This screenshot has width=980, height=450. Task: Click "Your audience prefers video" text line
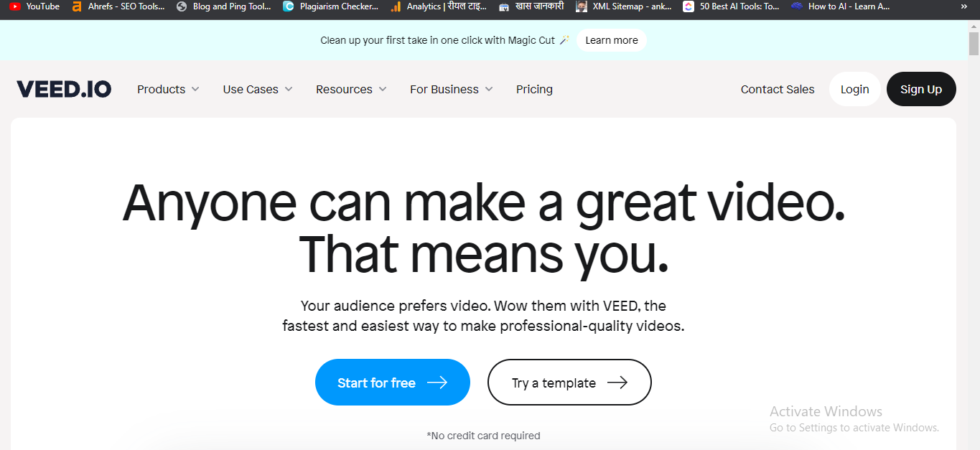click(x=483, y=306)
